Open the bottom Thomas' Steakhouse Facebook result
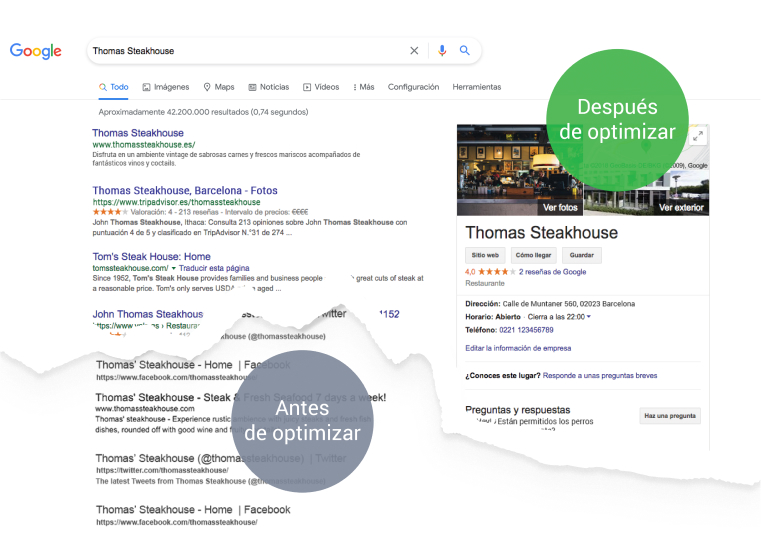Screen dimensions: 761x554 pyautogui.click(x=193, y=510)
